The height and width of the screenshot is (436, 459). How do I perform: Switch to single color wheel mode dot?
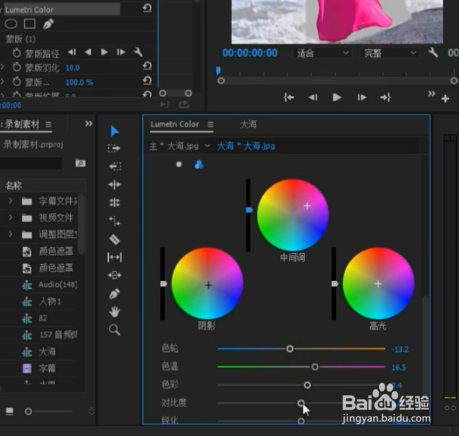coord(179,164)
